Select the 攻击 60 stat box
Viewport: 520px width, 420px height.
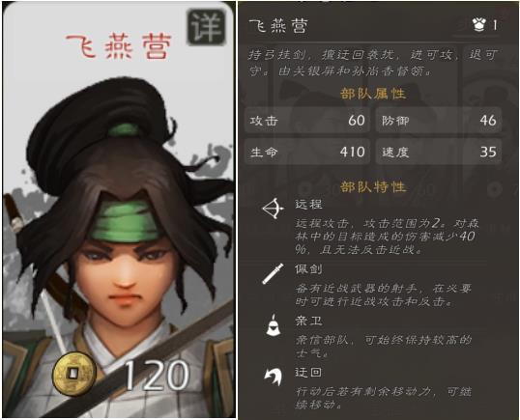point(307,120)
